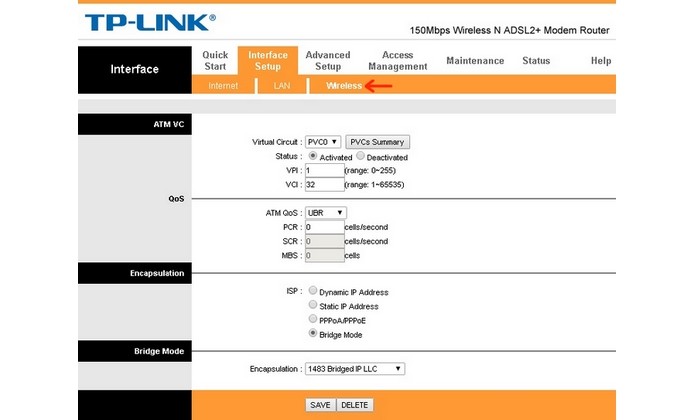The image size is (695, 420).
Task: Click the TP-LINK logo
Action: click(x=150, y=23)
